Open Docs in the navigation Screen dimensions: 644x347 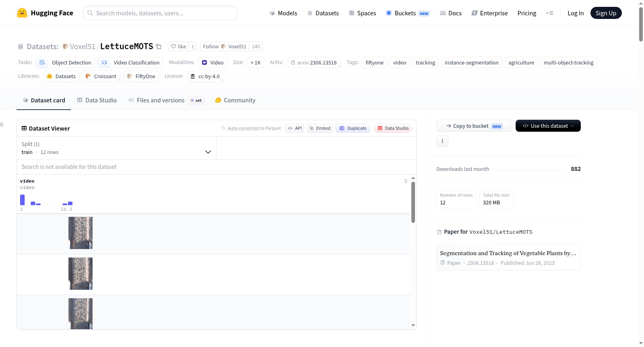[x=450, y=13]
